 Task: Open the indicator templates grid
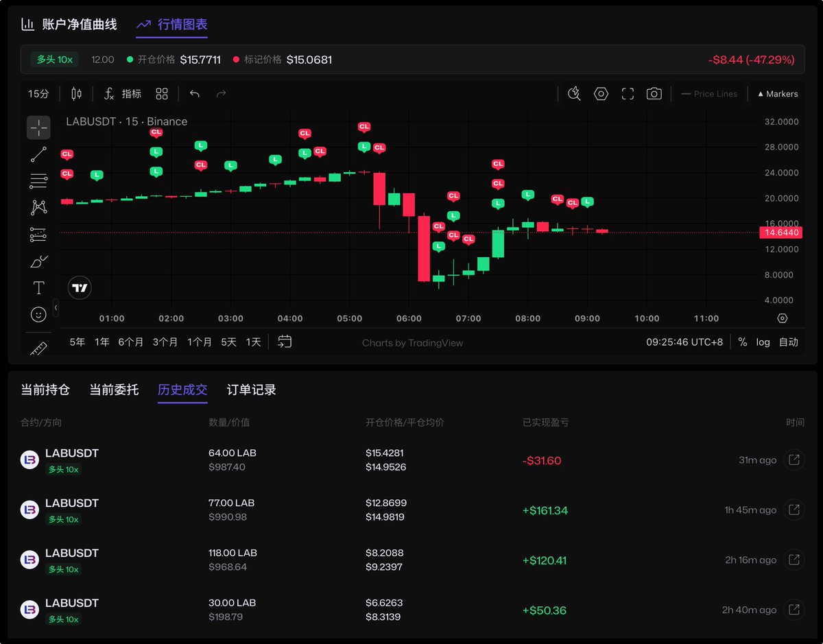(162, 94)
